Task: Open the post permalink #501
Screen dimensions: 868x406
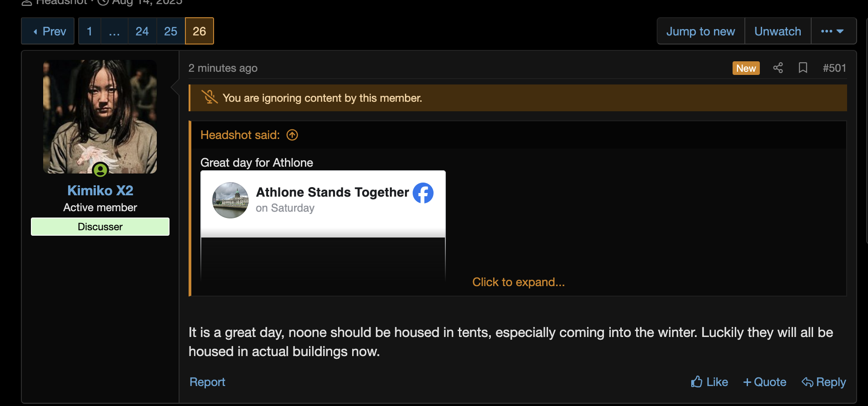Action: coord(834,68)
